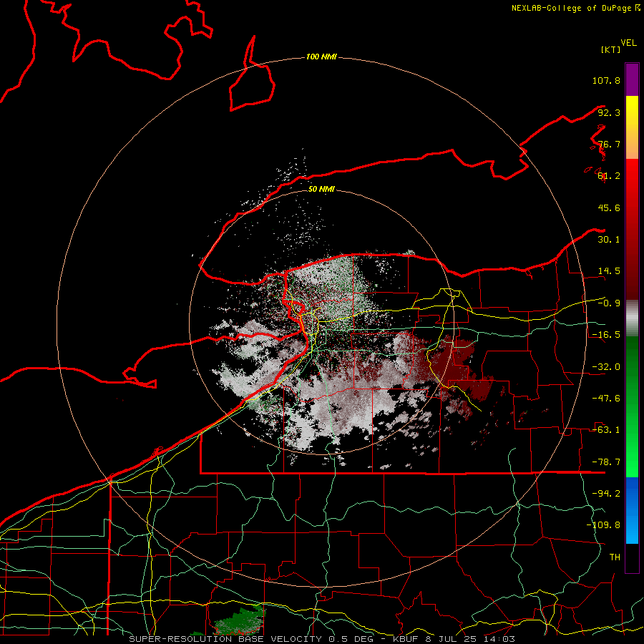Click the NEXLAB-College of DuPage credit text
The height and width of the screenshot is (644, 644).
coord(576,8)
